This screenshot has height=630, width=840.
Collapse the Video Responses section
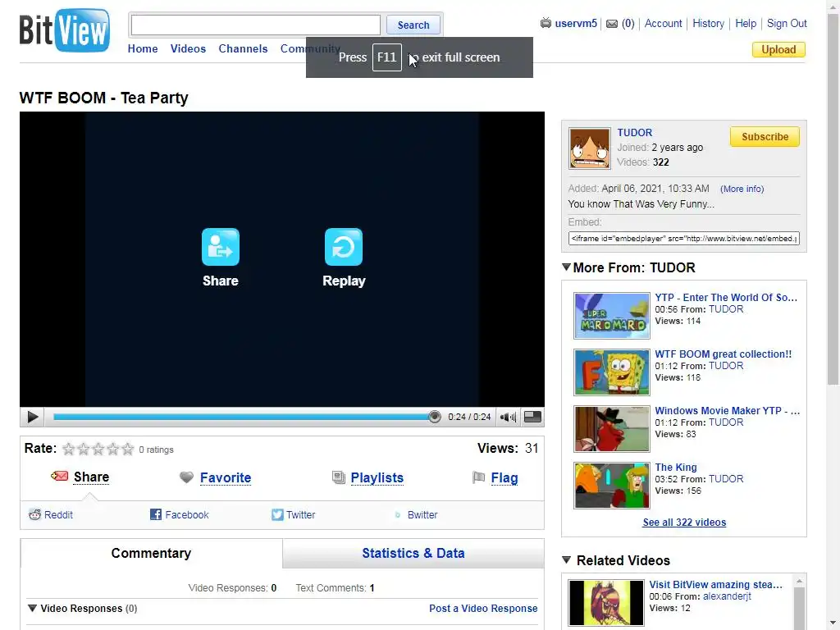tap(32, 608)
